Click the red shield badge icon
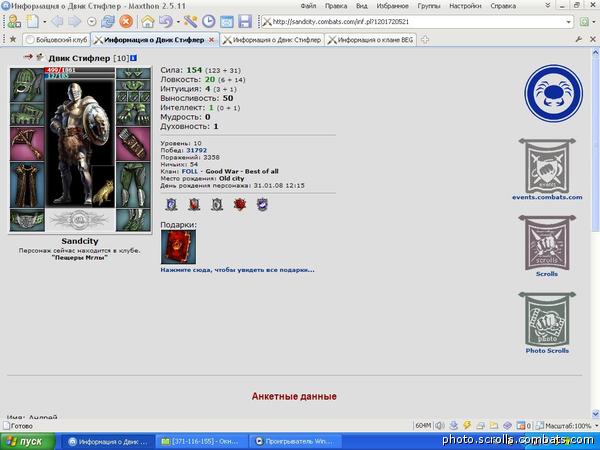Viewport: 600px width, 450px height. [194, 205]
